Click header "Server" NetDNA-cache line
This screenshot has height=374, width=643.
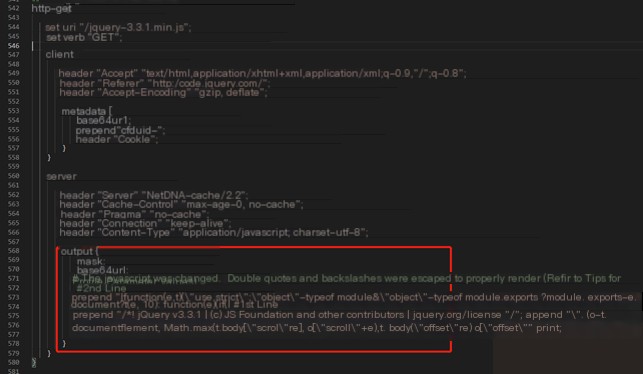coord(154,195)
